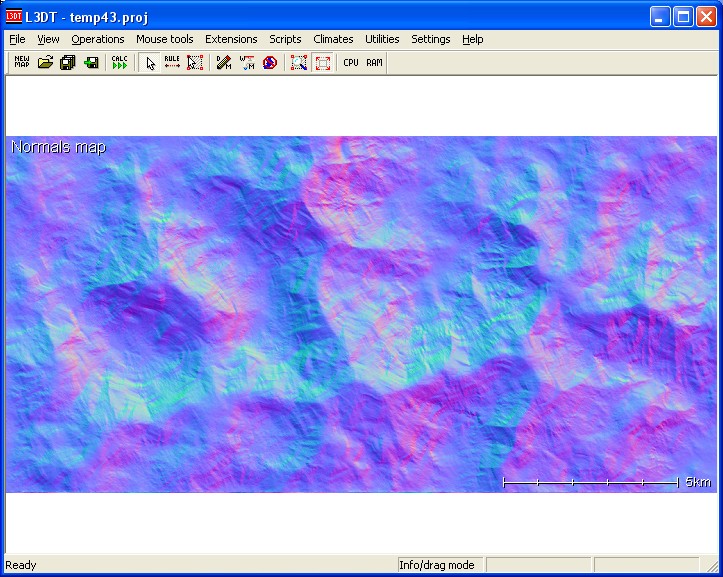Click the water map edit icon
Screen dimensions: 723x577
(x=247, y=63)
